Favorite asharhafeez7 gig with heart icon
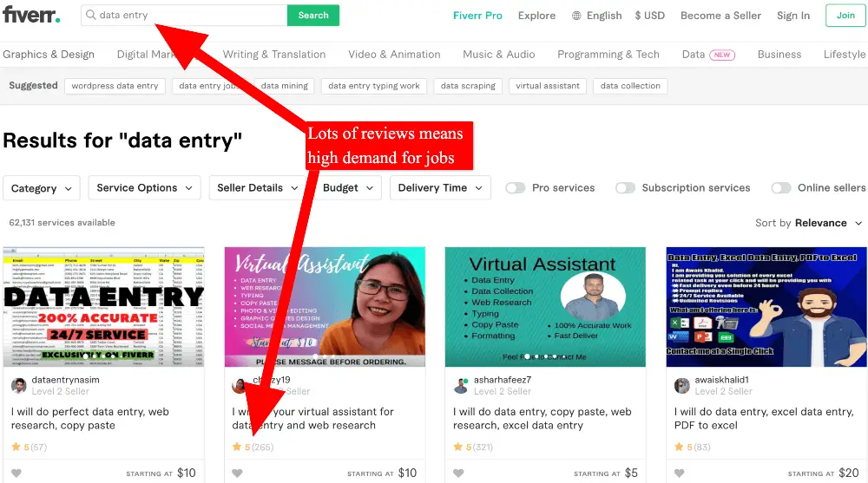Viewport: 868px width, 483px height. click(458, 473)
